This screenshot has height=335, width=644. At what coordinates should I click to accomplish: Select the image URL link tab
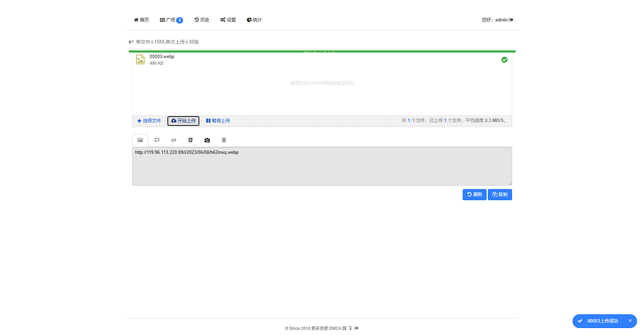coord(140,140)
